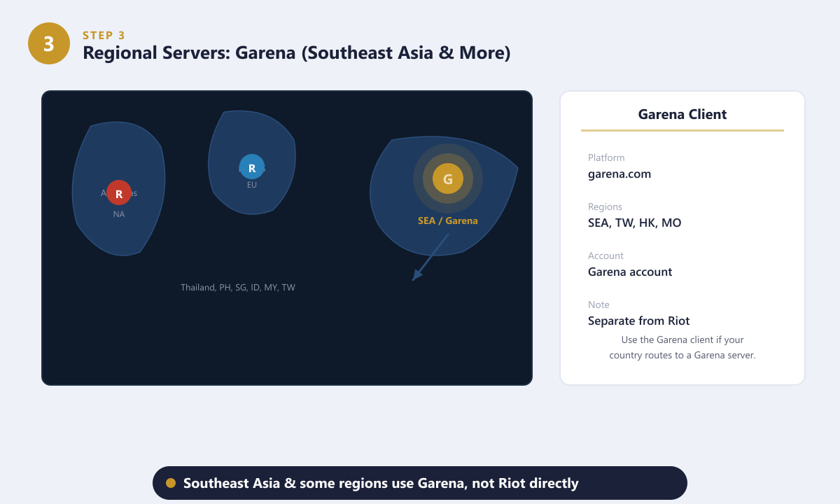
Task: Click the Use the Garena client hint text
Action: click(x=682, y=347)
